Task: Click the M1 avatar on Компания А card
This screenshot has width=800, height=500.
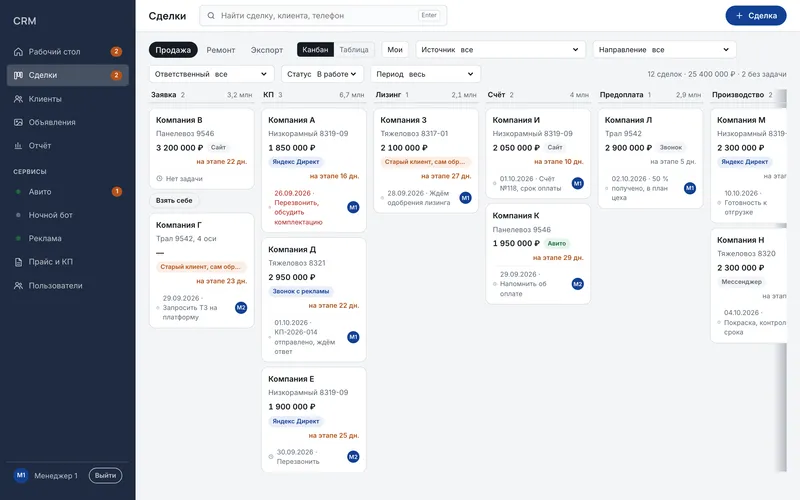Action: (x=353, y=207)
